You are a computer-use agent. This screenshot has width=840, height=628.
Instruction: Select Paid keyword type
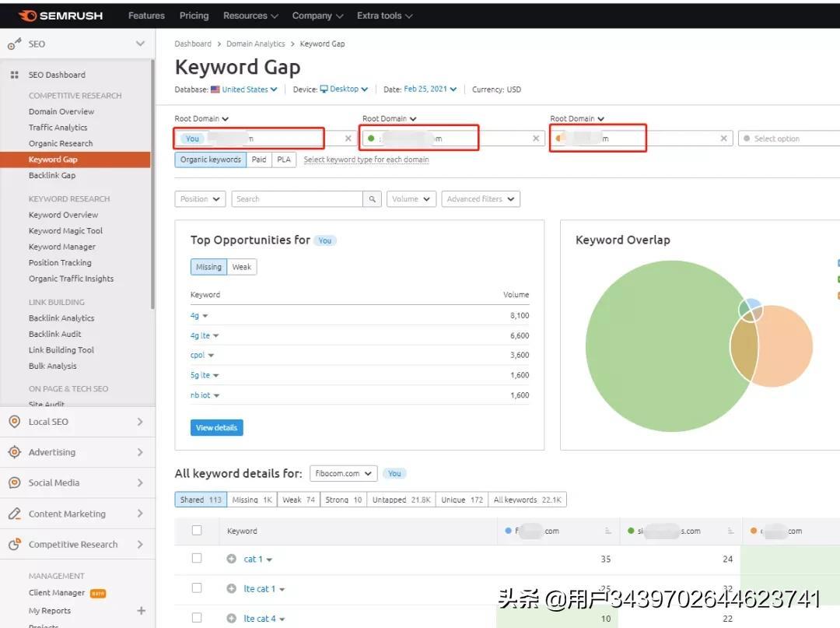[x=259, y=160]
